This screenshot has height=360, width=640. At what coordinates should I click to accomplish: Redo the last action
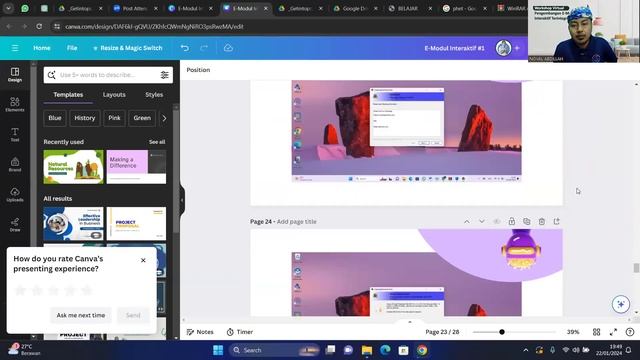click(204, 48)
